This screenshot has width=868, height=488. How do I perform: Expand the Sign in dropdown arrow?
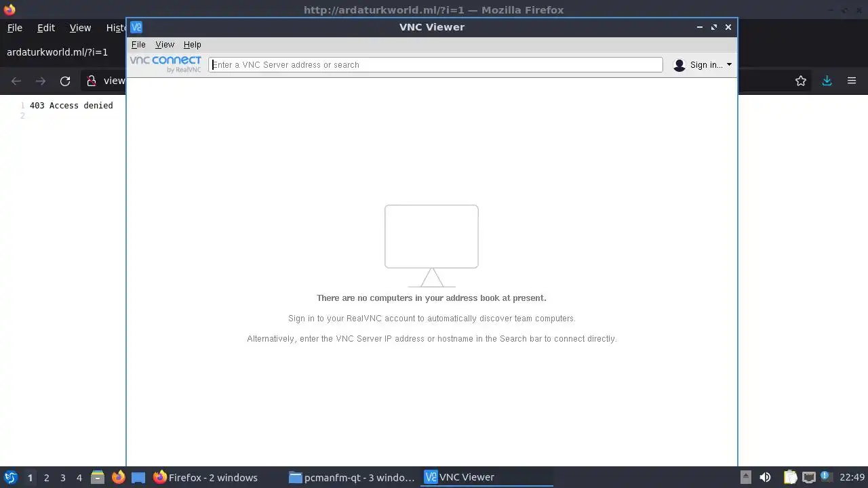729,65
